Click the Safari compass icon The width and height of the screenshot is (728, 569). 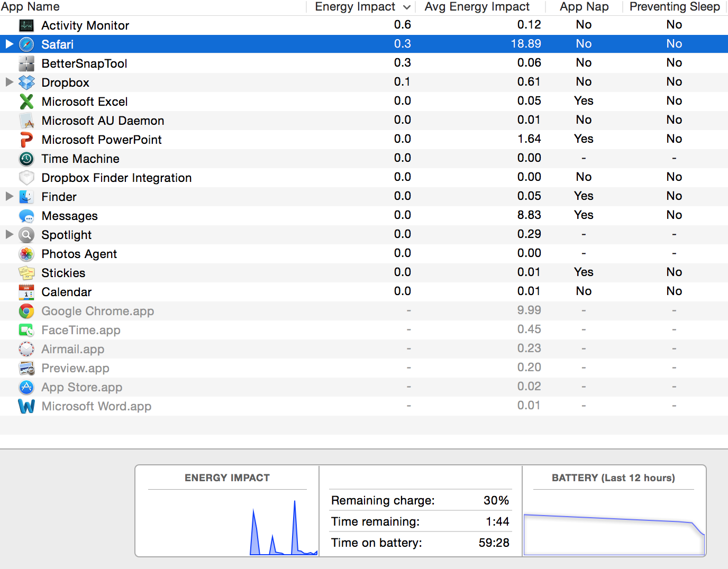26,44
